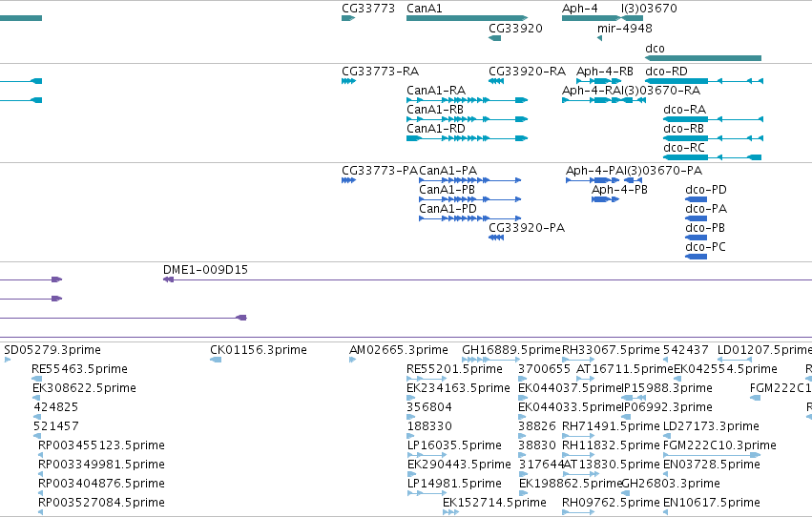This screenshot has width=812, height=517.
Task: Click EST LD27173.3prime
Action: coord(665,436)
